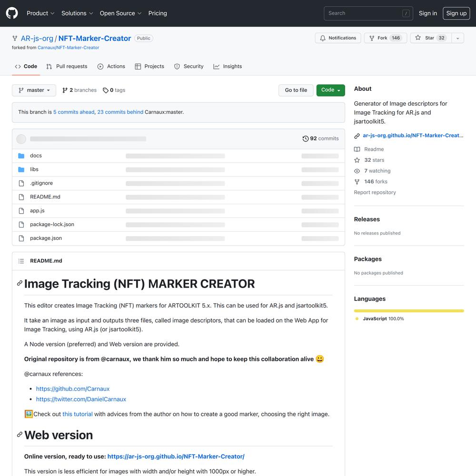Switch to the Projects tab
This screenshot has width=476, height=476.
[x=149, y=67]
